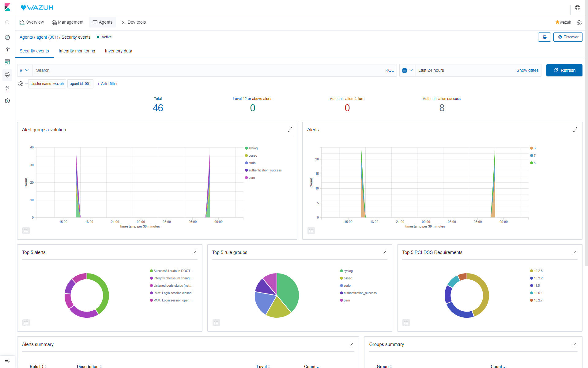Click the syslog green swatch in Alert groups legend

[246, 148]
